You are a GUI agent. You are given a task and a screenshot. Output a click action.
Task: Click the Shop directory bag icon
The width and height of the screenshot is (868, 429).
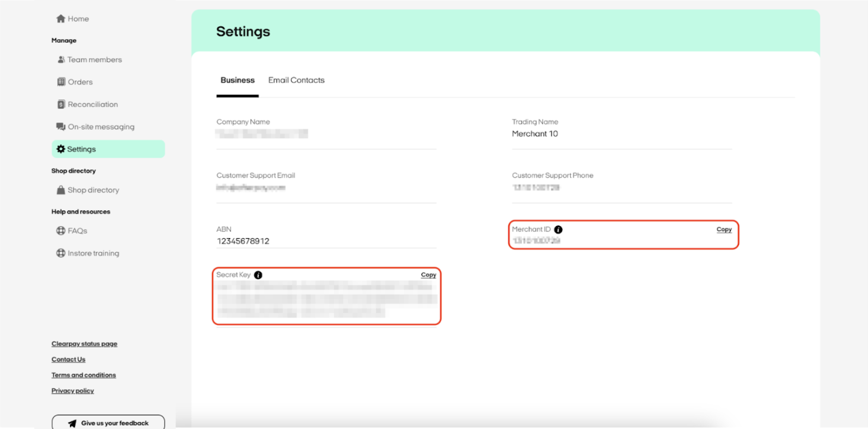pyautogui.click(x=61, y=190)
